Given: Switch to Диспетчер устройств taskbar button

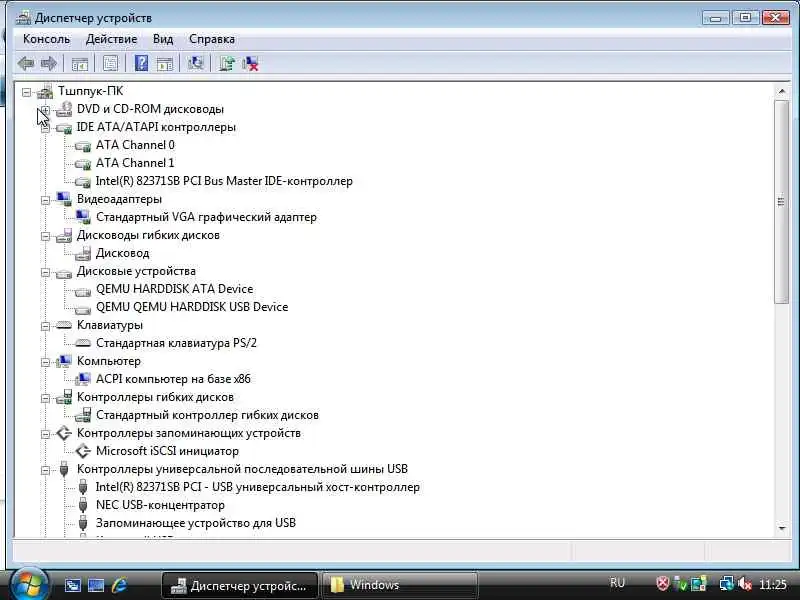Looking at the screenshot, I should tap(240, 585).
